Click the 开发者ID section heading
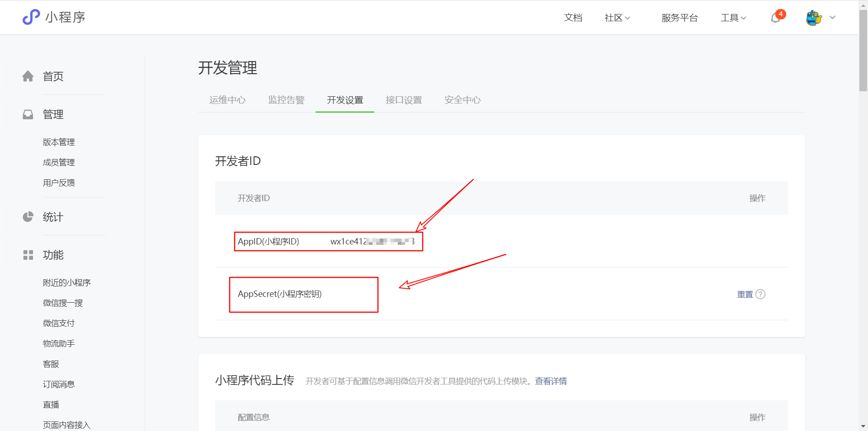This screenshot has height=431, width=868. (238, 161)
